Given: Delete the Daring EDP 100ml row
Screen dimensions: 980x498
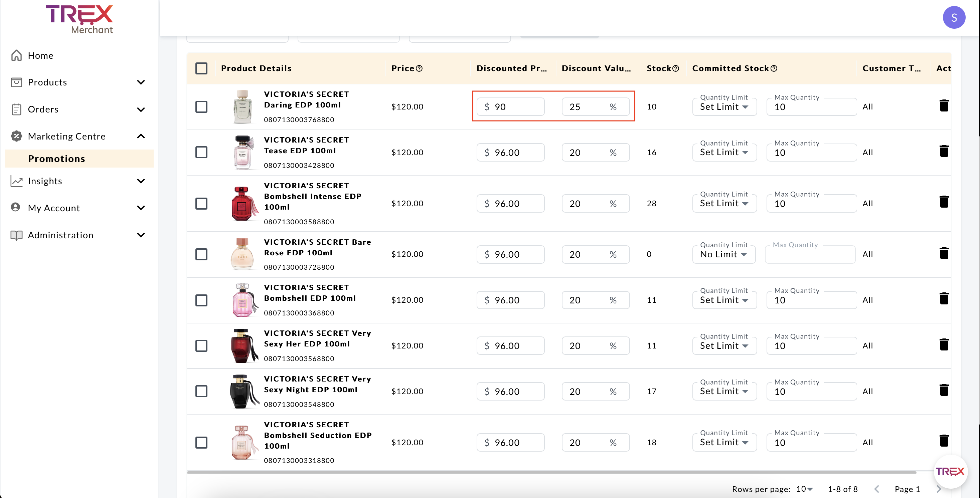Looking at the screenshot, I should (x=944, y=106).
